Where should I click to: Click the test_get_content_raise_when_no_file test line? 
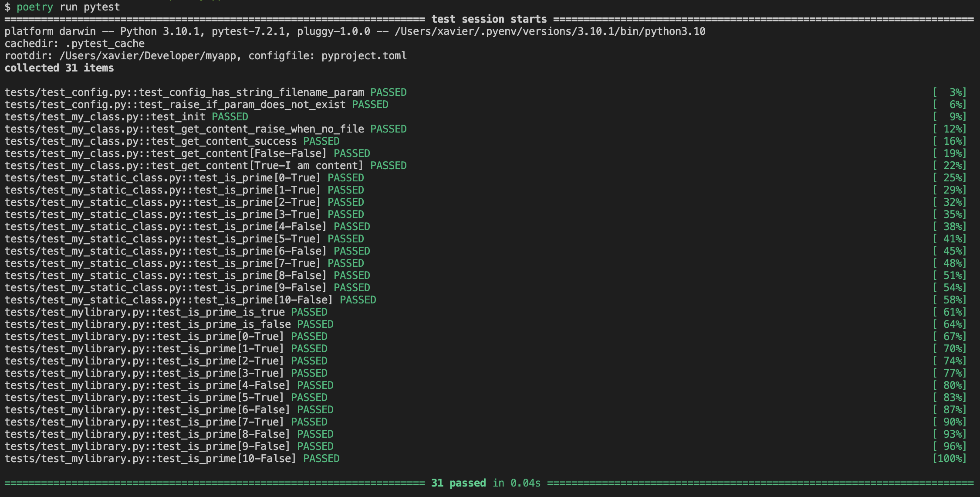click(x=184, y=129)
